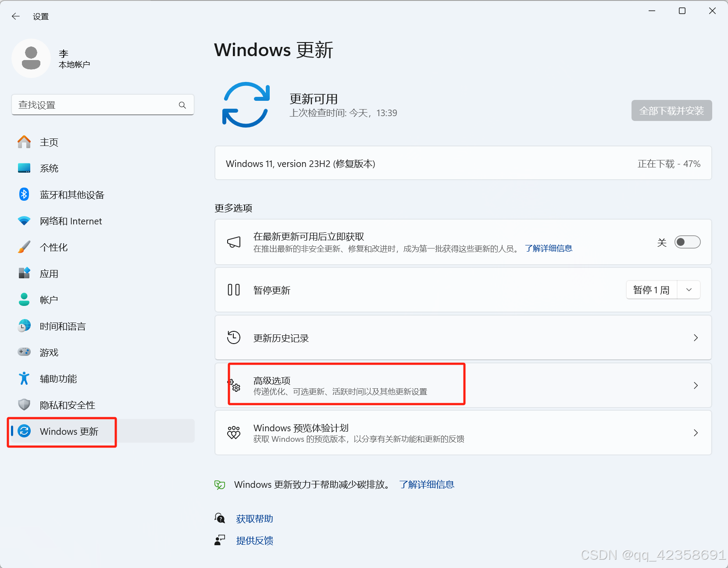This screenshot has height=568, width=728.
Task: Click the 本地帐户 user name text
Action: pos(75,64)
